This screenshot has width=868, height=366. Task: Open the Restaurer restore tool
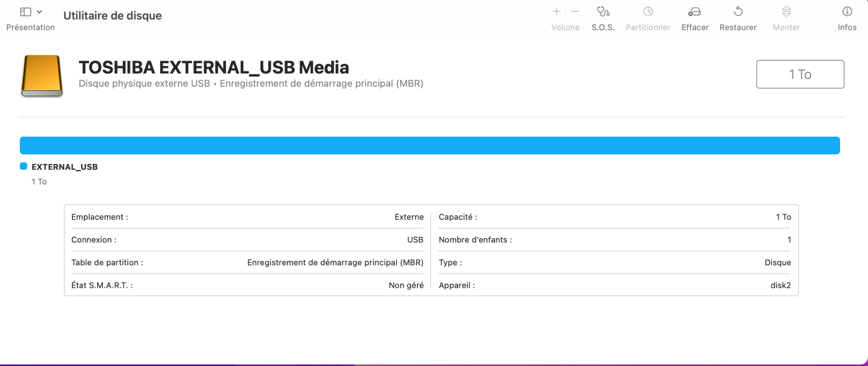point(738,11)
